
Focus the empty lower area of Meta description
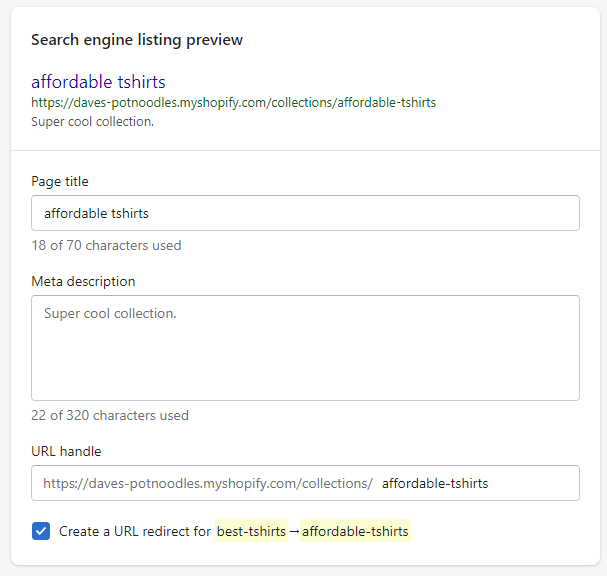(305, 364)
